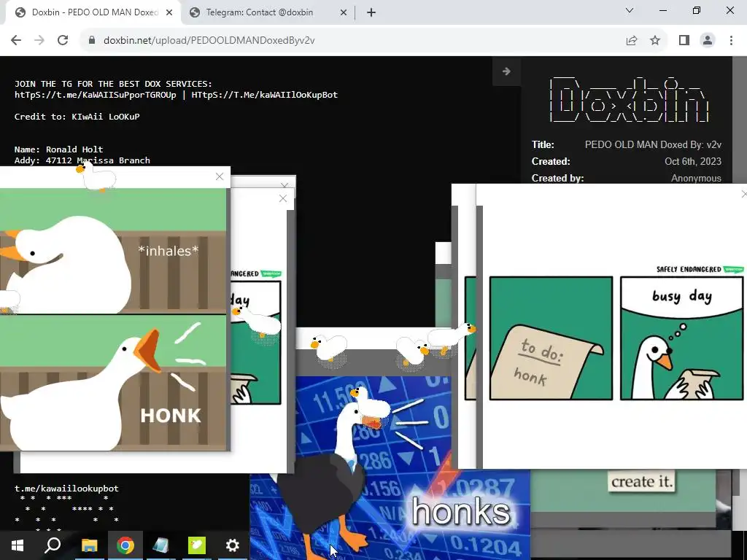Image resolution: width=747 pixels, height=560 pixels.
Task: Click the 'Title:' label in the sidebar
Action: tap(543, 145)
